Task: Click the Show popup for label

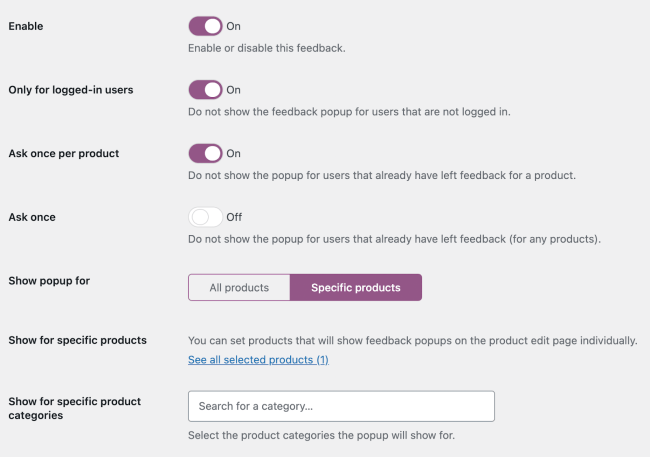Action: click(x=49, y=281)
